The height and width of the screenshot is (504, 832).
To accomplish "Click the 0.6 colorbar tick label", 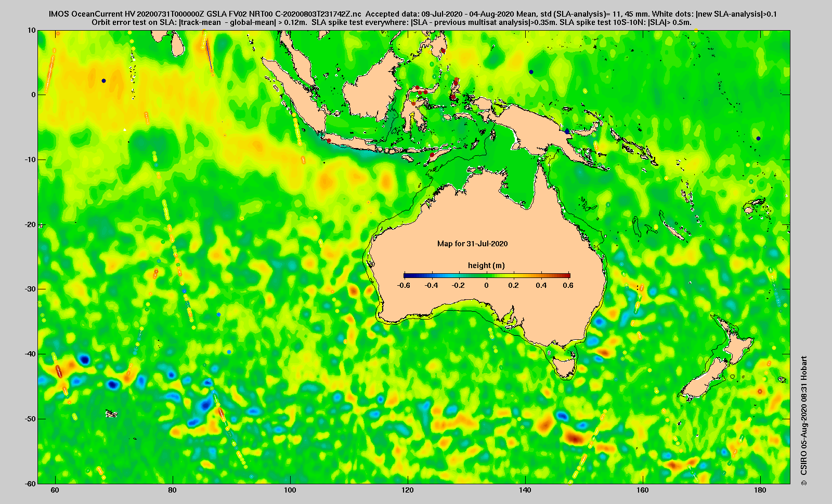I will pyautogui.click(x=568, y=285).
